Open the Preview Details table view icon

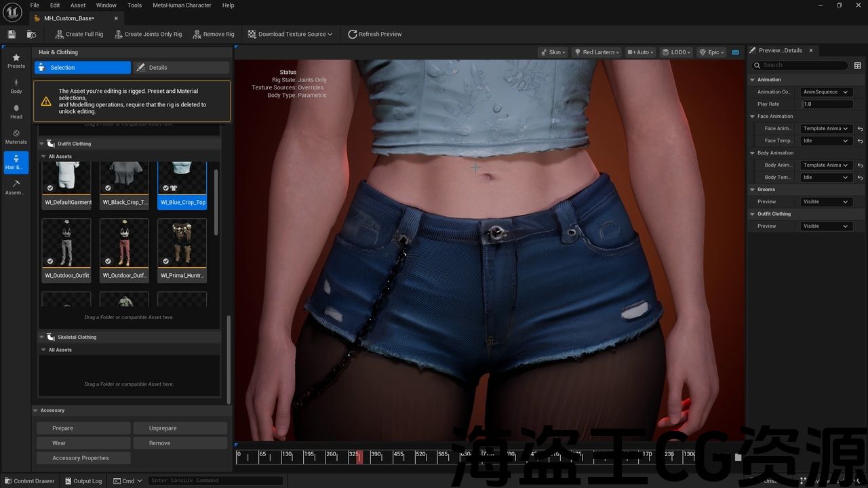(x=857, y=65)
